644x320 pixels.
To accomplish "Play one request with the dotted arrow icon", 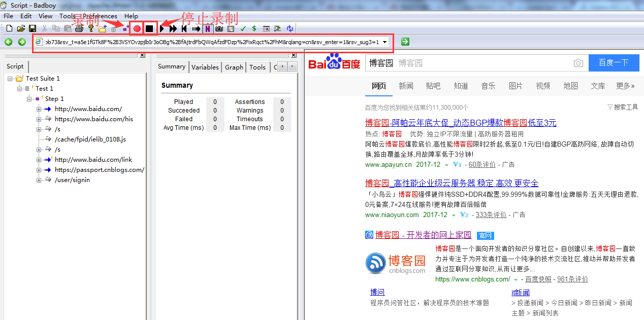I will (196, 28).
